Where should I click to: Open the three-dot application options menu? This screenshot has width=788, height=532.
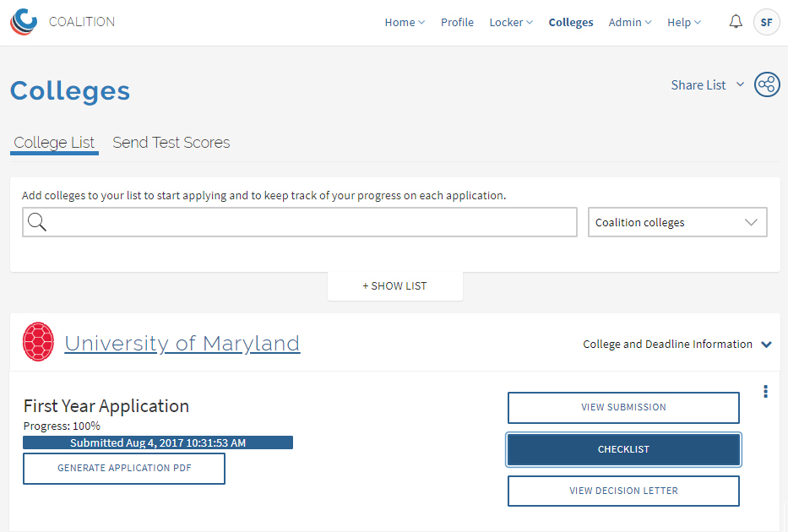click(x=765, y=391)
